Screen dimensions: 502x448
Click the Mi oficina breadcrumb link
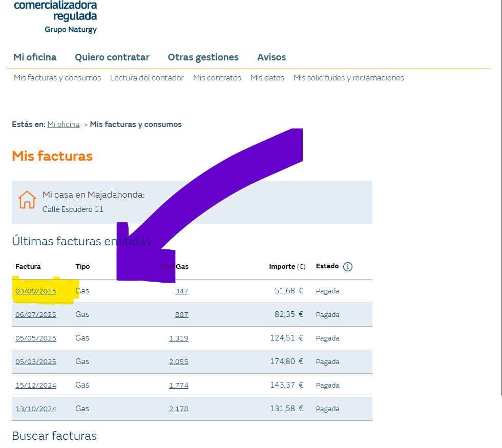click(x=64, y=124)
